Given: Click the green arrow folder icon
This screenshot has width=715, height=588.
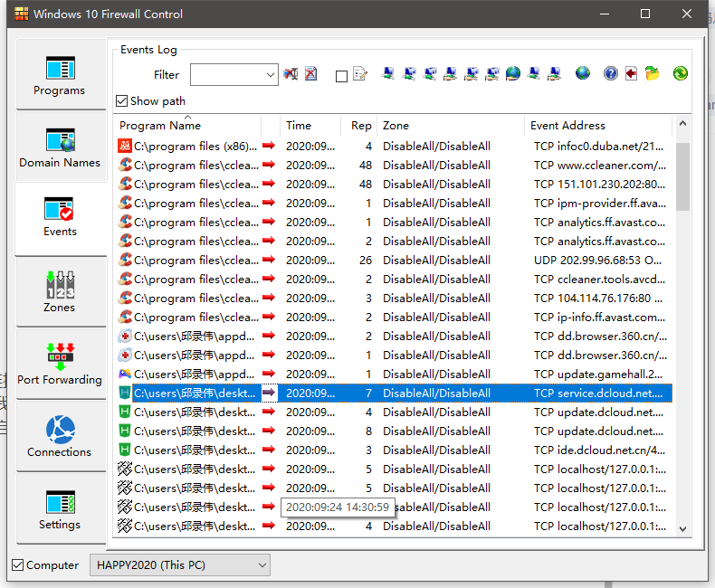Looking at the screenshot, I should tap(652, 73).
